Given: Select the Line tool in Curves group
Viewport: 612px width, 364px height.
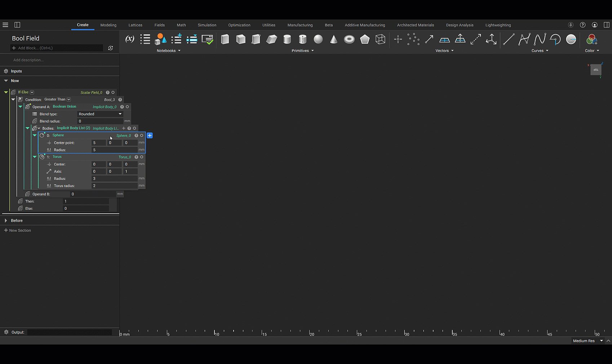Looking at the screenshot, I should (x=509, y=39).
